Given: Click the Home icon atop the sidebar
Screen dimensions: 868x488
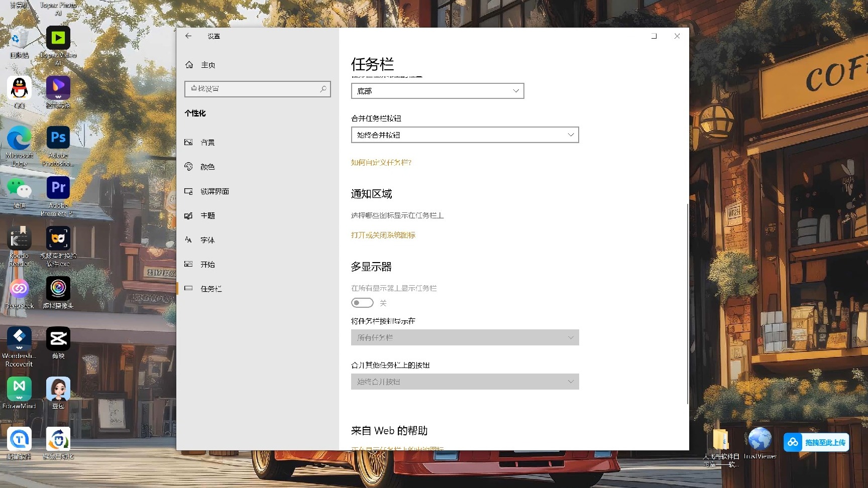Looking at the screenshot, I should click(x=189, y=64).
